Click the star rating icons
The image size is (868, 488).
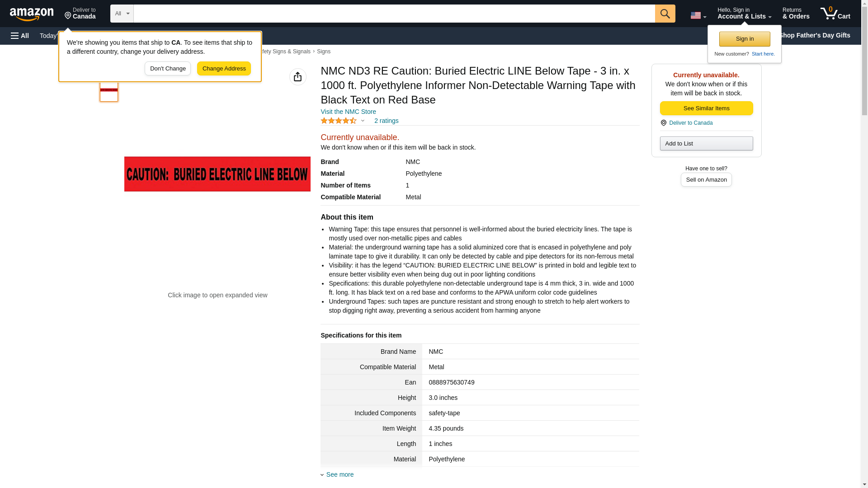coord(339,121)
